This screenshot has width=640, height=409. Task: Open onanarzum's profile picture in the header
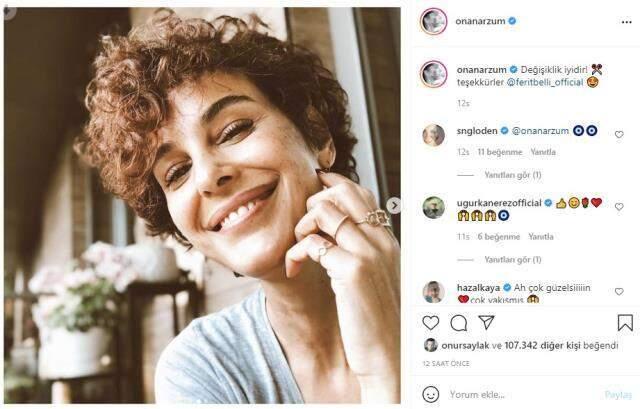(433, 21)
